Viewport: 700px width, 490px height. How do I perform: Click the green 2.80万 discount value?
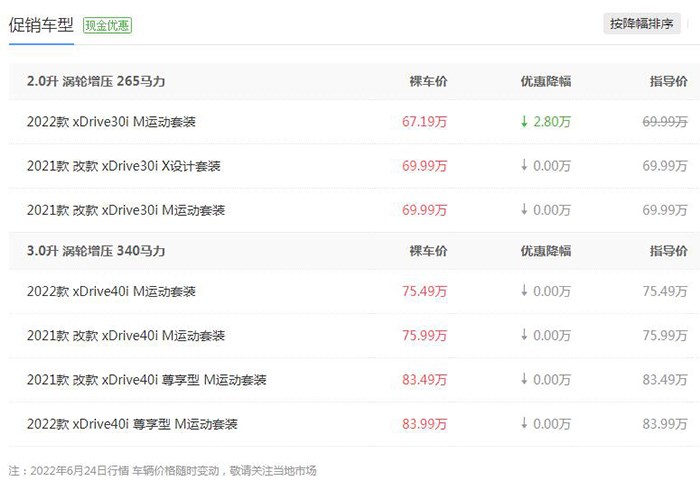[552, 121]
